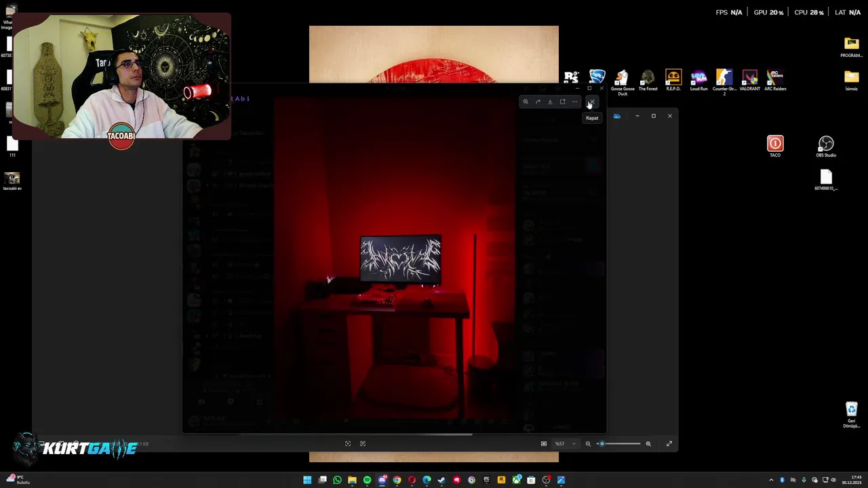This screenshot has height=488, width=868.
Task: Switch to Discord in the taskbar
Action: [382, 480]
